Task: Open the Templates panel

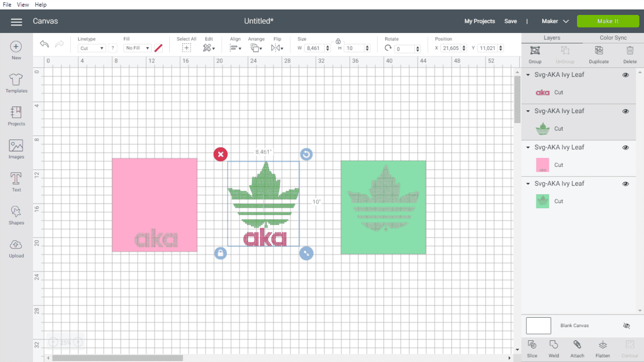Action: pos(16,83)
